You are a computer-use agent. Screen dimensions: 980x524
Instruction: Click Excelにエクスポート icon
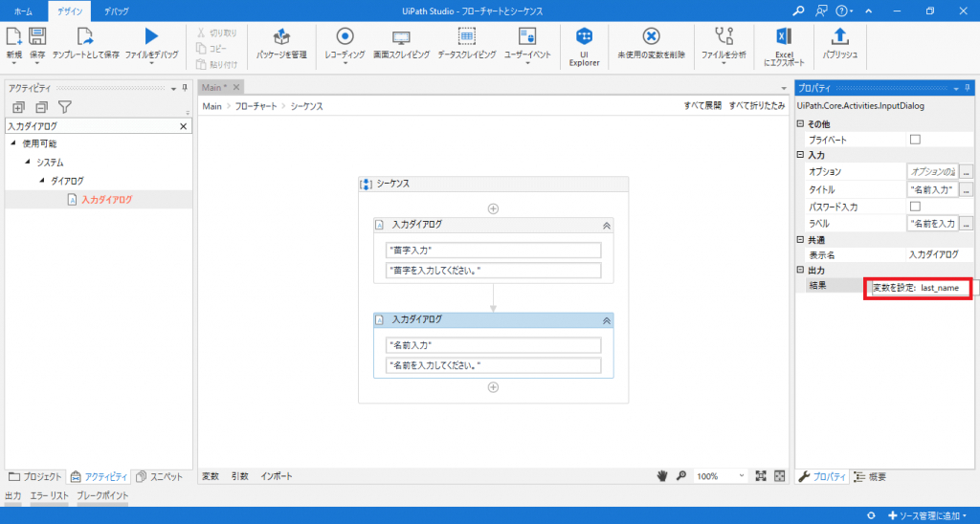click(x=785, y=36)
